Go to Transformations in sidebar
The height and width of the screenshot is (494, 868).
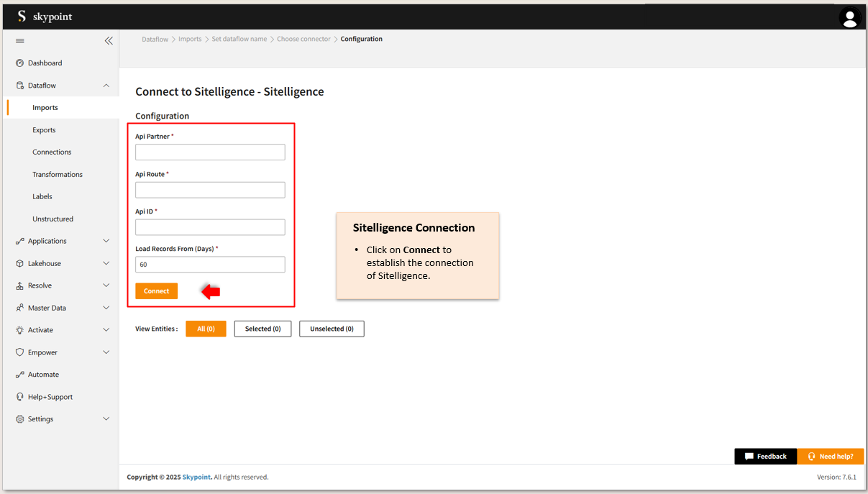58,175
